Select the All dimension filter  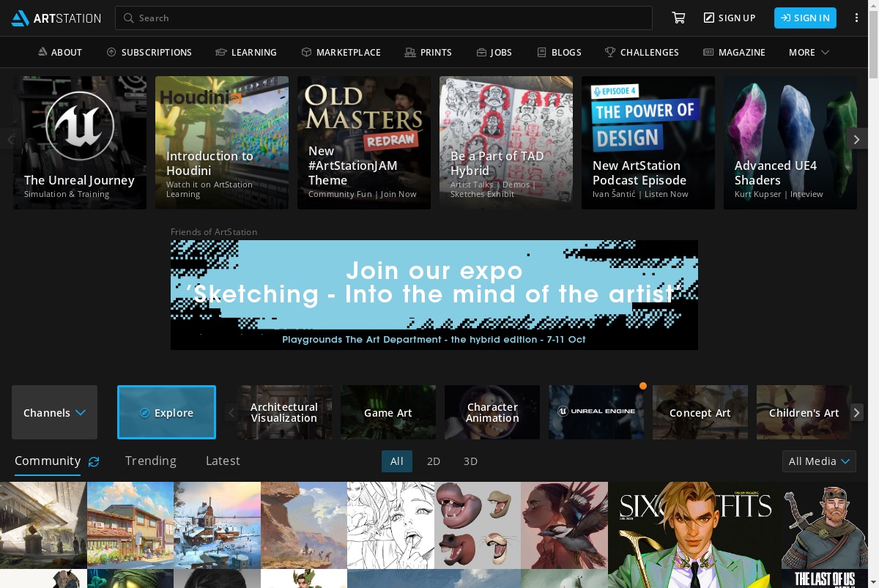(397, 461)
